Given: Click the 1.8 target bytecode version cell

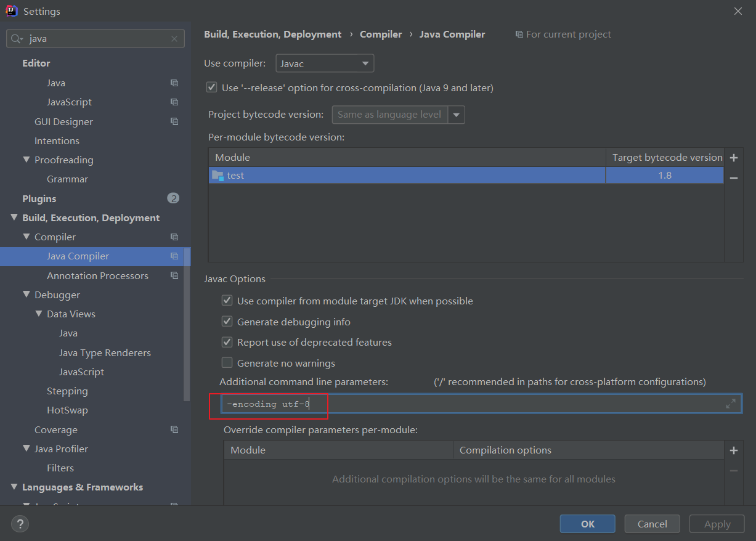Looking at the screenshot, I should [x=664, y=175].
